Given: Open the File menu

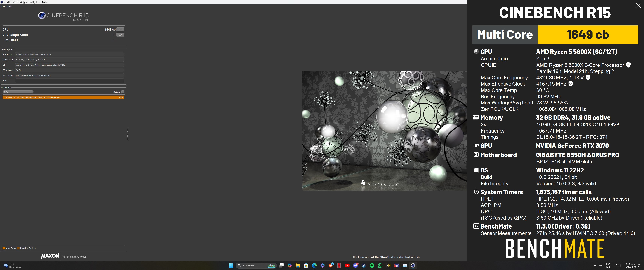Looking at the screenshot, I should [x=3, y=7].
